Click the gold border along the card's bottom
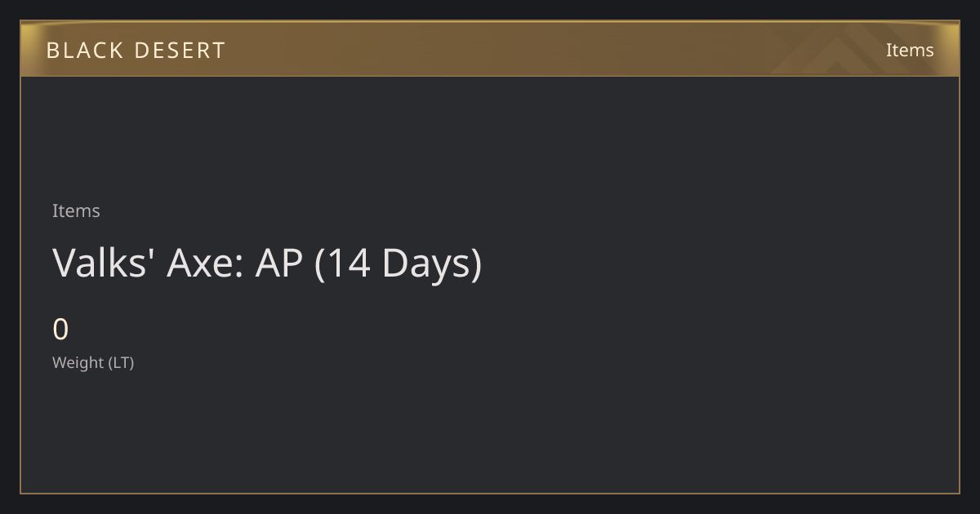This screenshot has width=980, height=514. (x=490, y=493)
